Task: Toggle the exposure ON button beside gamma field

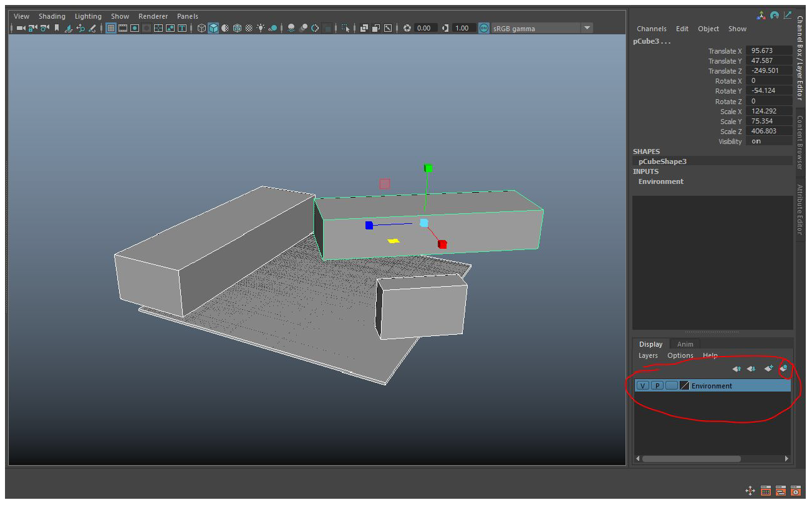Action: (484, 27)
